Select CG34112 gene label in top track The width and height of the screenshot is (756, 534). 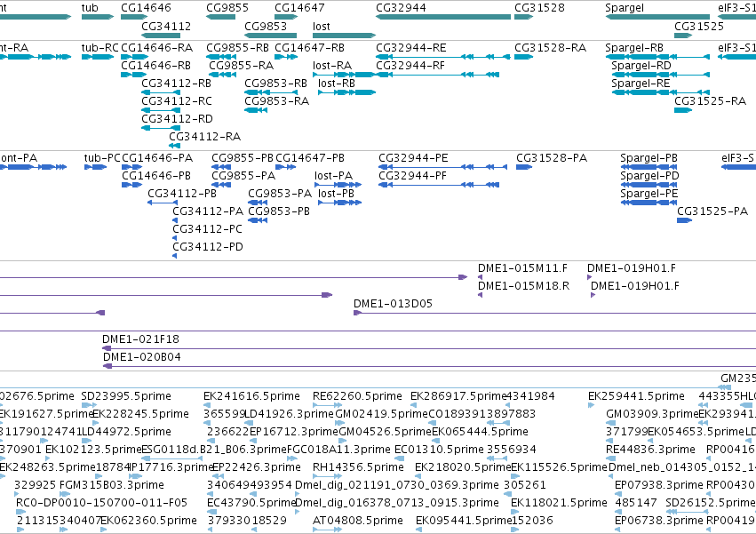(x=166, y=26)
